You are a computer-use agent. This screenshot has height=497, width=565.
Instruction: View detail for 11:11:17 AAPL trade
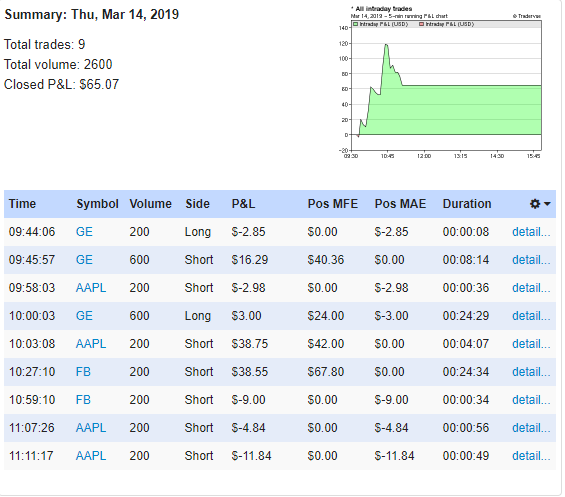pos(531,456)
